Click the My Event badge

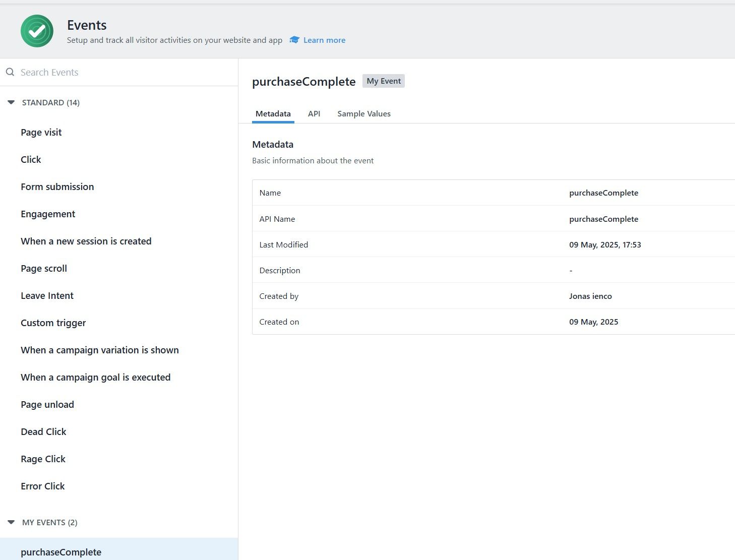click(384, 81)
